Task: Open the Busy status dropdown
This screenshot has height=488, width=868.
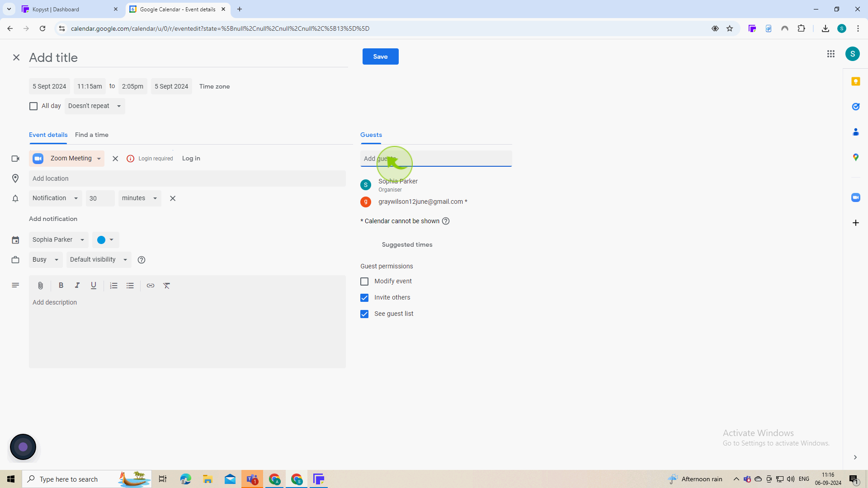Action: tap(45, 259)
